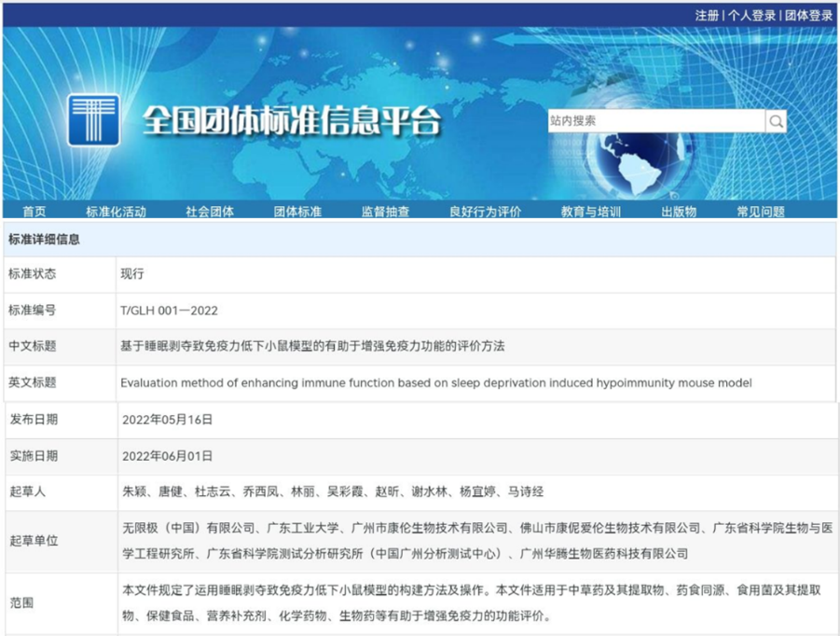
Task: Click the search magnifier icon
Action: (776, 121)
